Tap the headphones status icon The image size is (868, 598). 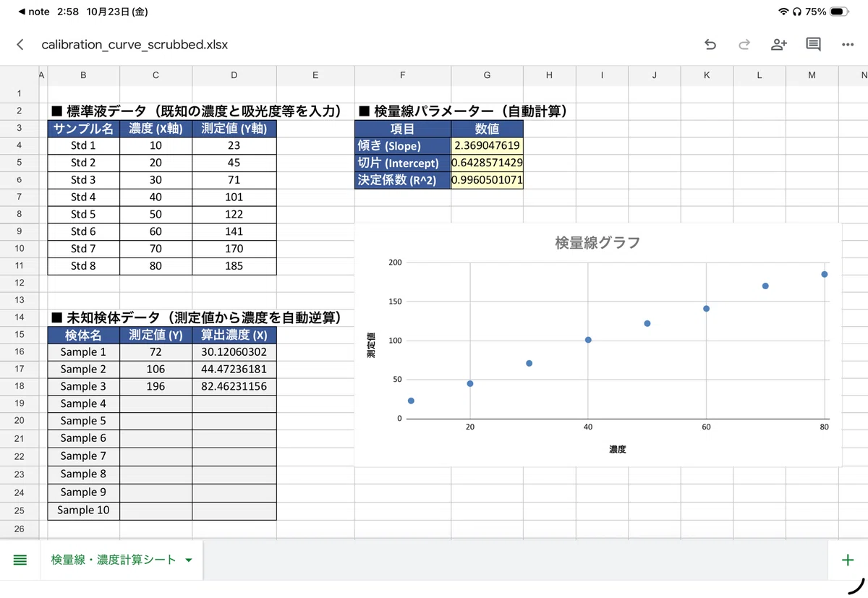[796, 12]
